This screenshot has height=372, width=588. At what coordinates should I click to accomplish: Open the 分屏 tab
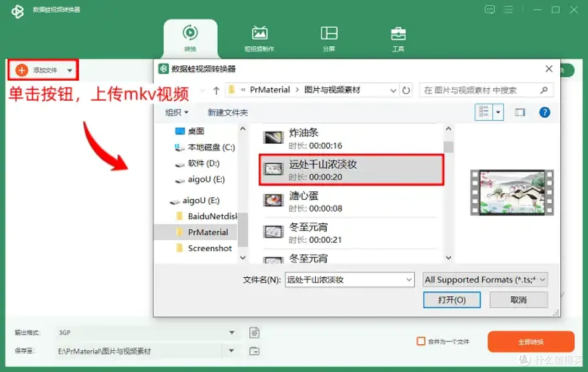pyautogui.click(x=329, y=38)
